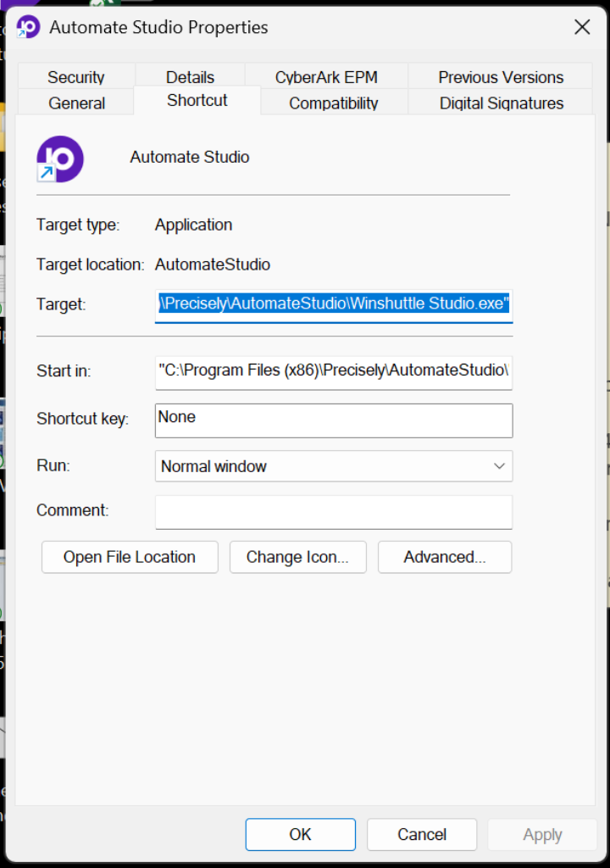Click the large Automate Studio shortcut icon
This screenshot has height=868, width=610.
60,159
